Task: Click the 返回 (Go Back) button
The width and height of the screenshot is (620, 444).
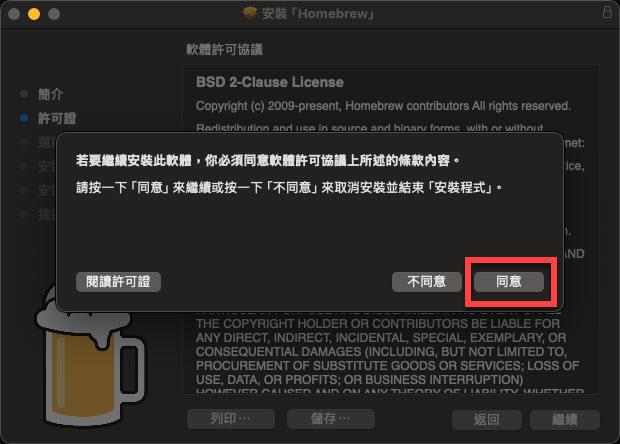Action: 486,419
